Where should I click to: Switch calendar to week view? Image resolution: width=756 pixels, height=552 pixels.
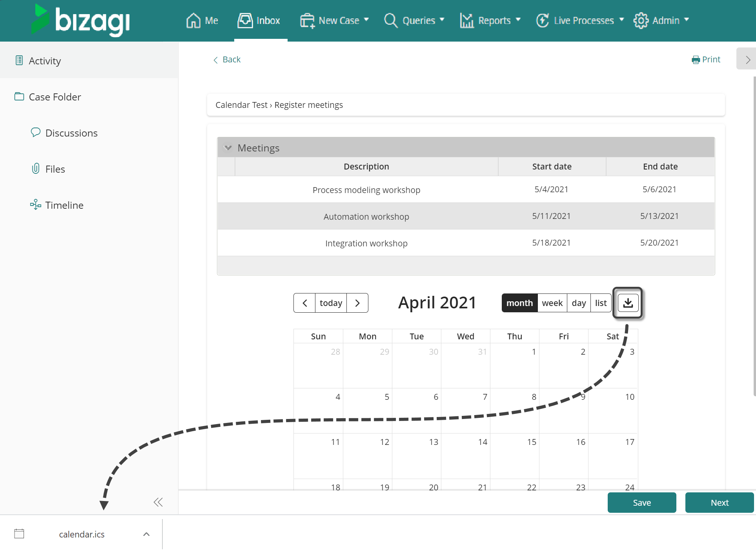click(x=552, y=303)
